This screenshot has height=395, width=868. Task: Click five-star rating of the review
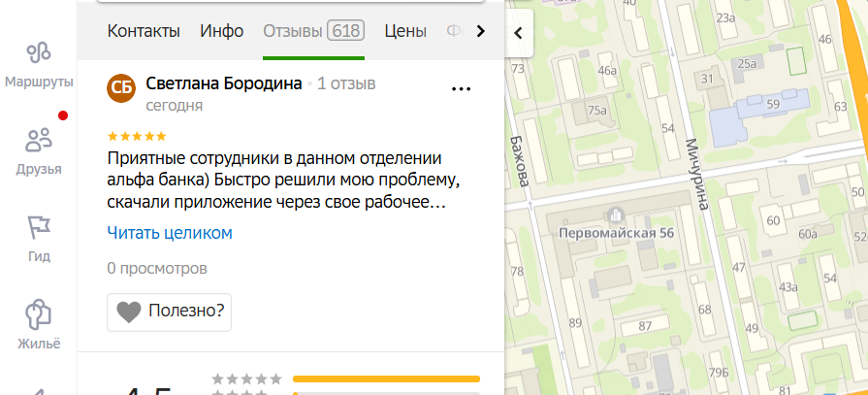click(136, 136)
